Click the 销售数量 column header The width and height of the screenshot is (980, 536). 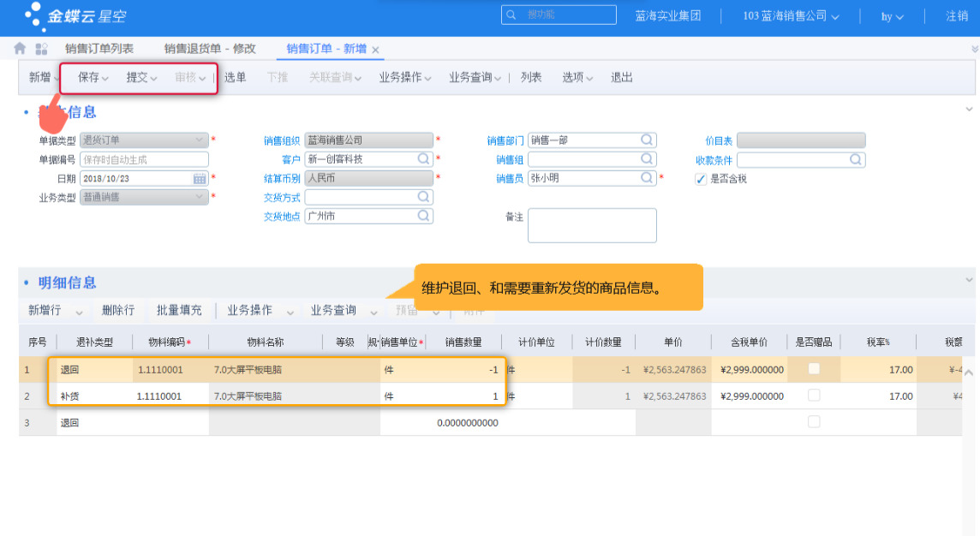pos(463,342)
